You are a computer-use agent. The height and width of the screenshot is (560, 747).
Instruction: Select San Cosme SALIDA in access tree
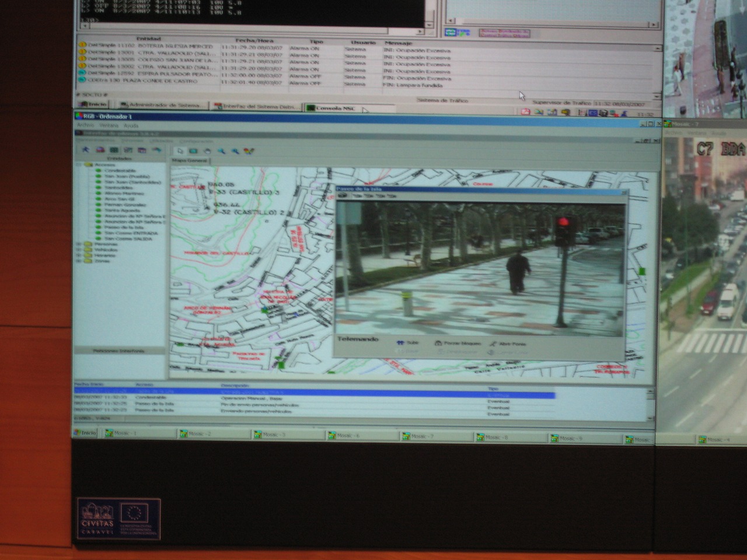click(127, 239)
